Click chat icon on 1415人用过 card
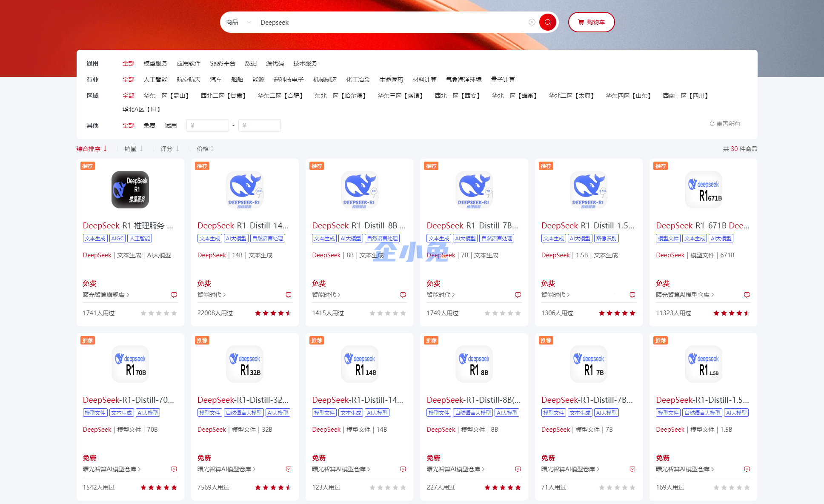The image size is (824, 504). 403,295
